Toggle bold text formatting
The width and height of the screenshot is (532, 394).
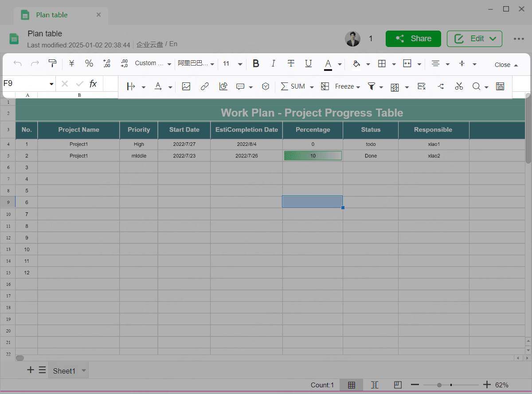point(256,63)
